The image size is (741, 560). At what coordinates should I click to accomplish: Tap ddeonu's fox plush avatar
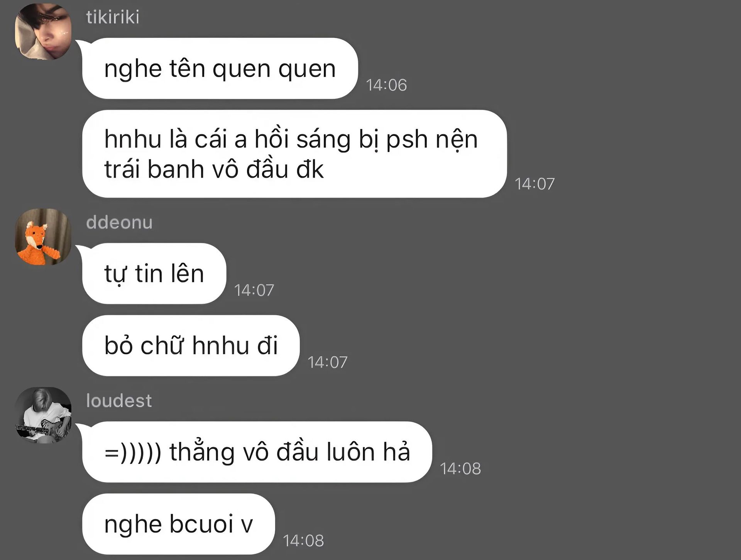click(x=43, y=237)
